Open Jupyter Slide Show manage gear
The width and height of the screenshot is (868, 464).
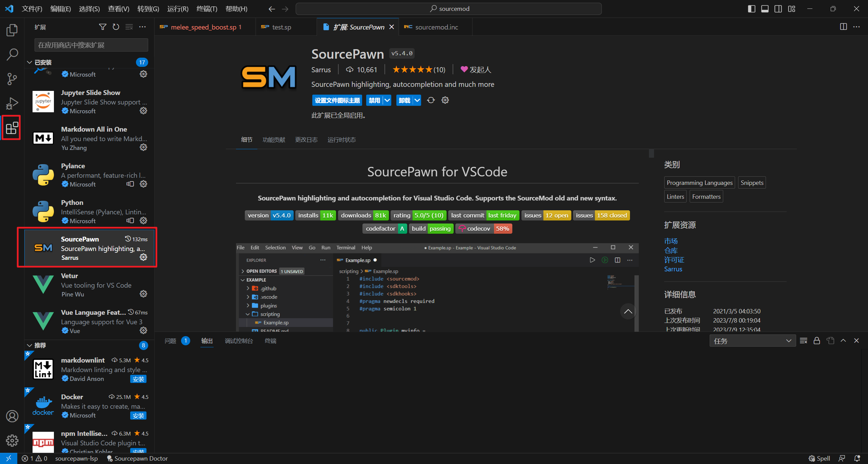pyautogui.click(x=143, y=111)
